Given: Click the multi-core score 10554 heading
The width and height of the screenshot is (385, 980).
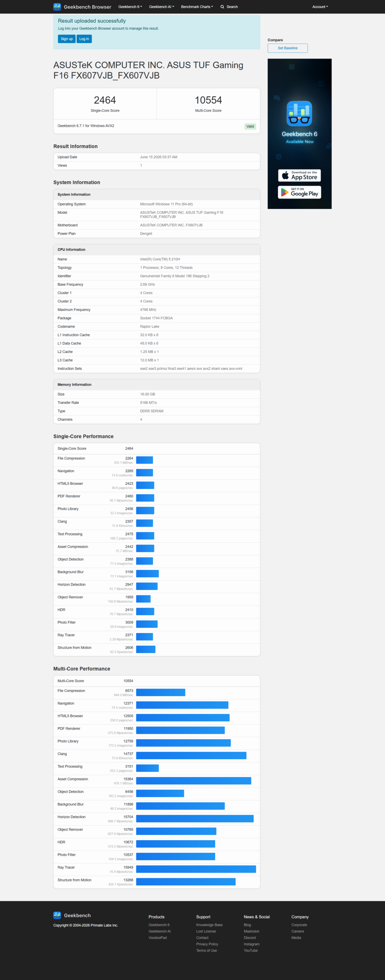Looking at the screenshot, I should 208,100.
